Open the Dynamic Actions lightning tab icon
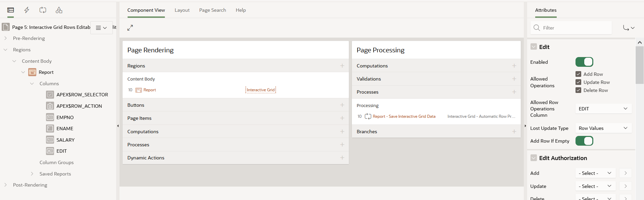The width and height of the screenshot is (644, 200). pos(27,10)
